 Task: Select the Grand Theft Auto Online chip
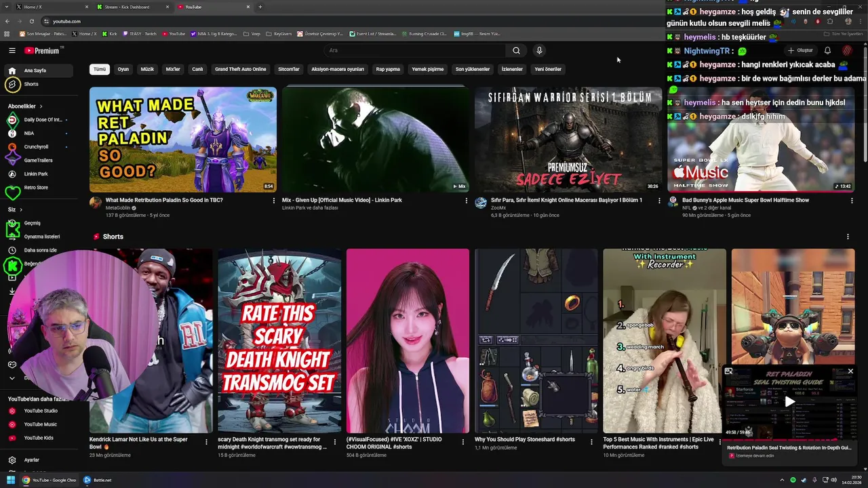241,69
